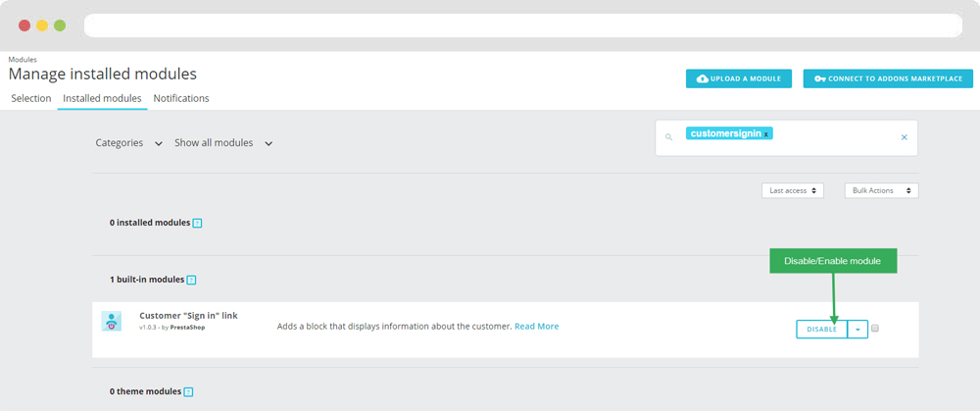Remove the customersignin search tag

pos(766,133)
